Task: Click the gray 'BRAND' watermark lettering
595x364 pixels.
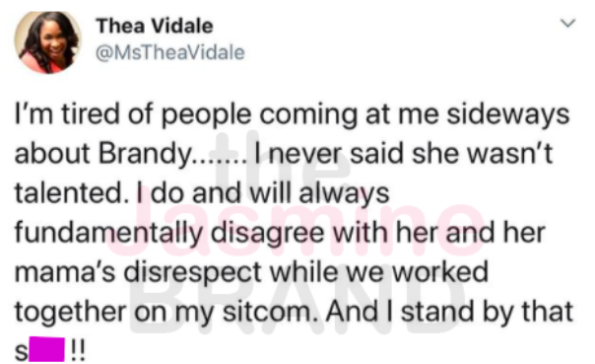Action: pos(298,307)
